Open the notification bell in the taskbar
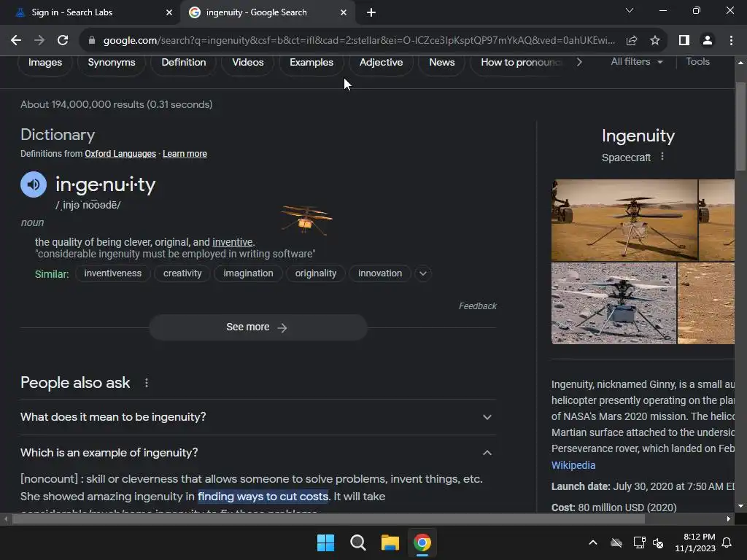The image size is (747, 560). coord(727,542)
